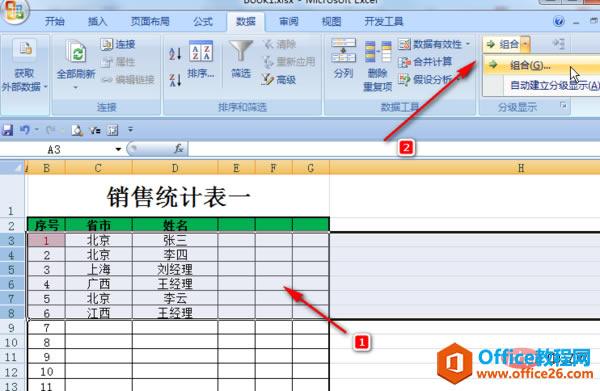Click the Save icon in quick toolbar
Screen dimensions: 600x391
click(7, 130)
